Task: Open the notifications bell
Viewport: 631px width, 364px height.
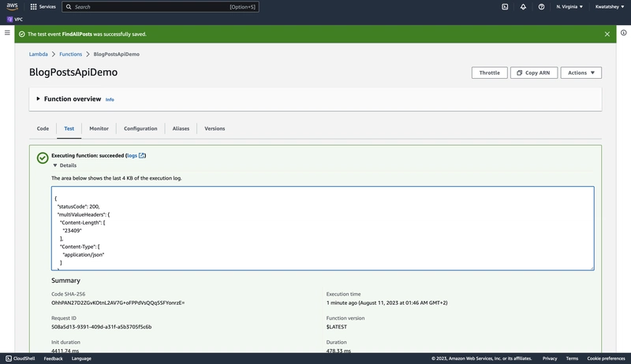Action: (x=523, y=6)
